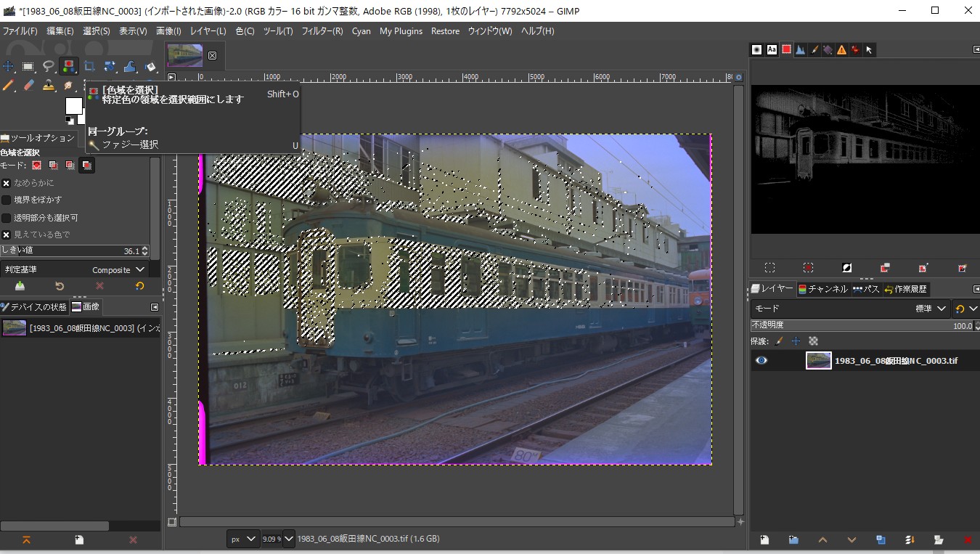
Task: Open the レイヤー(L) menu
Action: [x=208, y=31]
